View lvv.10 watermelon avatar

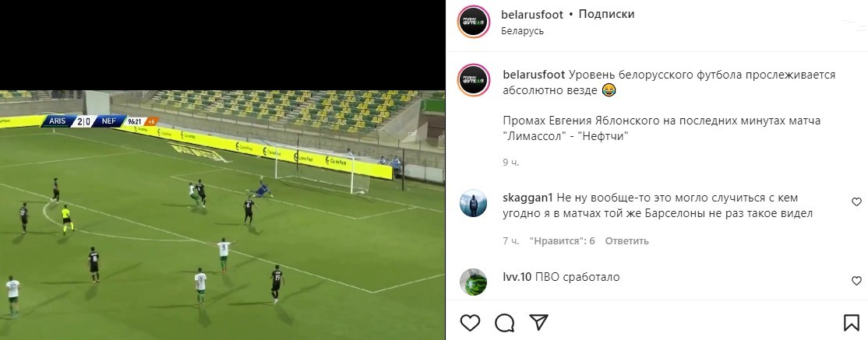(x=473, y=282)
